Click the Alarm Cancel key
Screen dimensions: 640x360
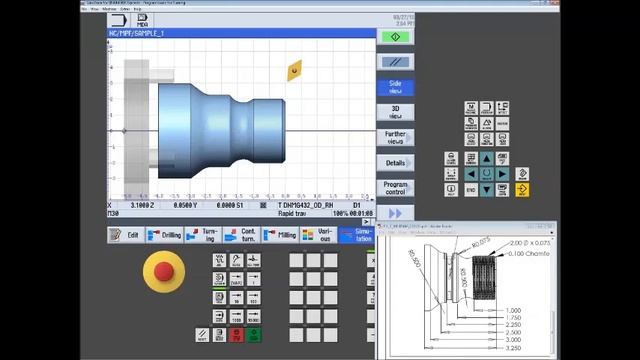[x=451, y=158]
